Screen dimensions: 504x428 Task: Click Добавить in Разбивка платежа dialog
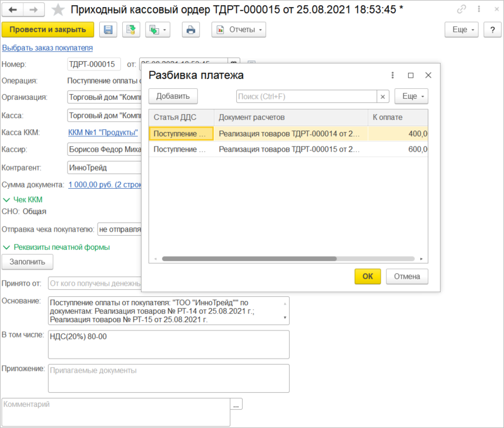click(x=173, y=96)
